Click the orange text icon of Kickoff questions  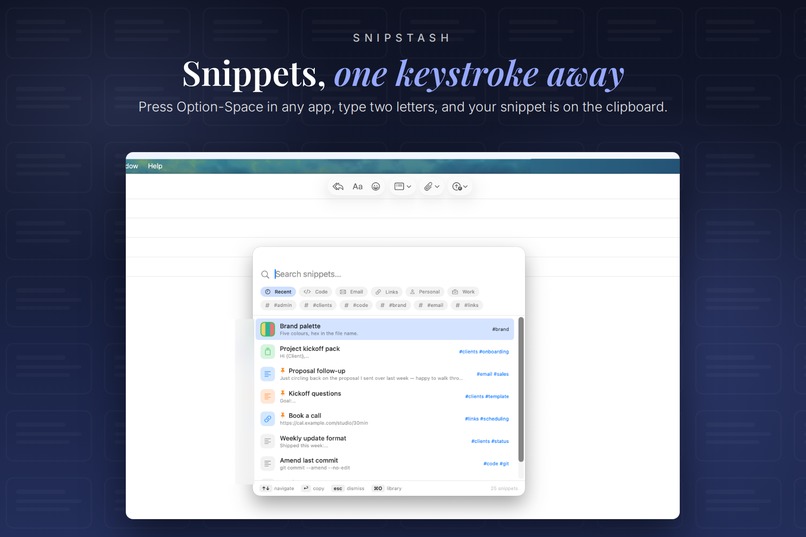[267, 397]
